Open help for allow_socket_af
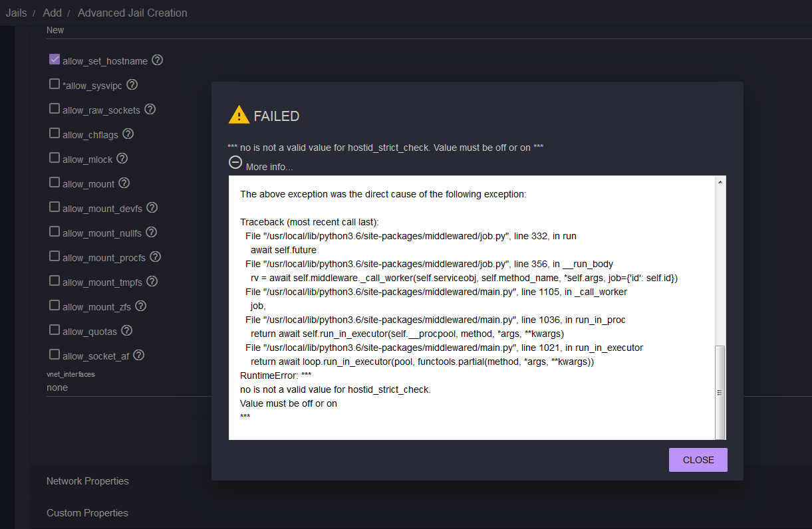Image resolution: width=812 pixels, height=529 pixels. tap(139, 355)
